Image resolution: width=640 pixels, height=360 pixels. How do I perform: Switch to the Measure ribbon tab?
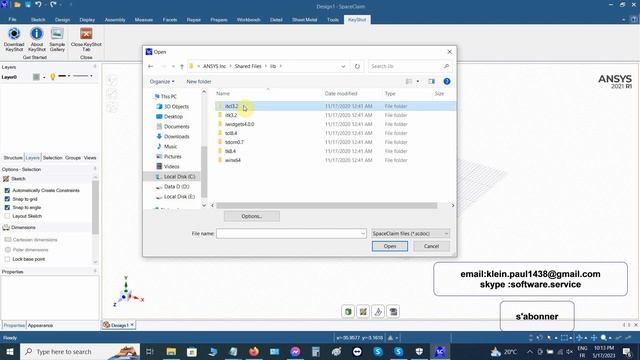click(x=144, y=20)
